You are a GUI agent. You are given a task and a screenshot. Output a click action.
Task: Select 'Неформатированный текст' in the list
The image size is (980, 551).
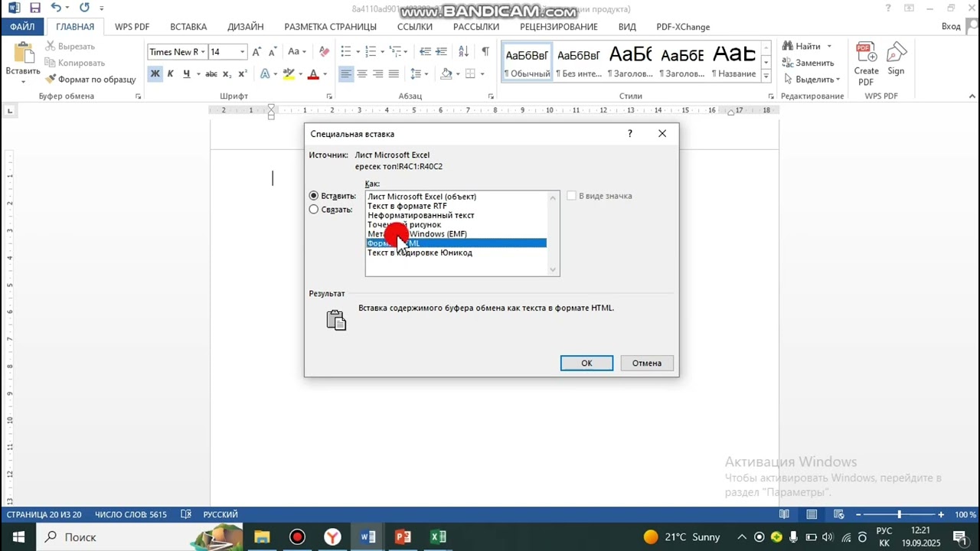click(x=421, y=215)
